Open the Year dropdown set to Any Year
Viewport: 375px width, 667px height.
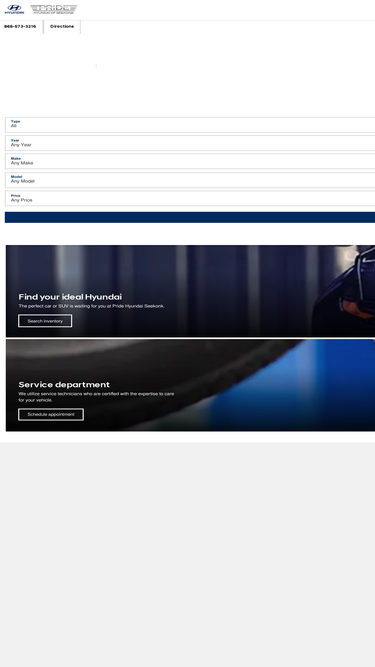pyautogui.click(x=190, y=143)
